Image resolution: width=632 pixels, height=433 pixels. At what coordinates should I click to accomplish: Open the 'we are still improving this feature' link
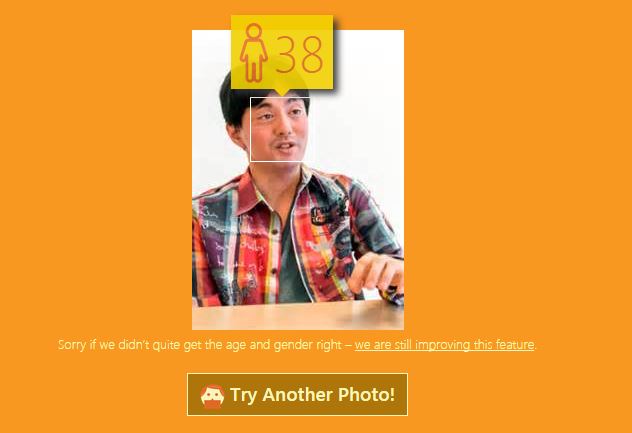445,345
